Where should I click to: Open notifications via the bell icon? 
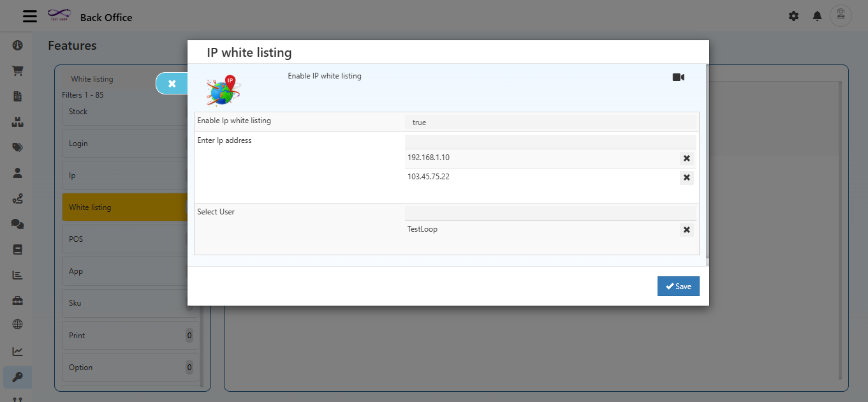point(817,16)
